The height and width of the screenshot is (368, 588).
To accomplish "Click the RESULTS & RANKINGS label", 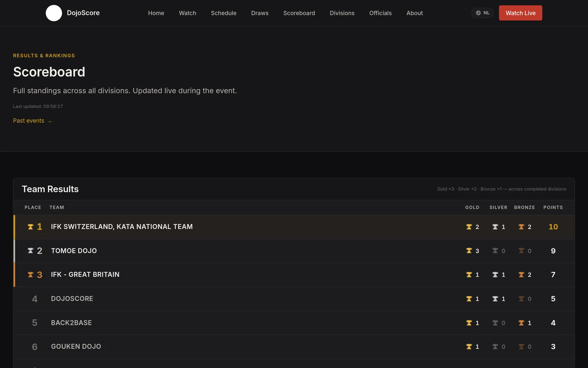I will (44, 56).
